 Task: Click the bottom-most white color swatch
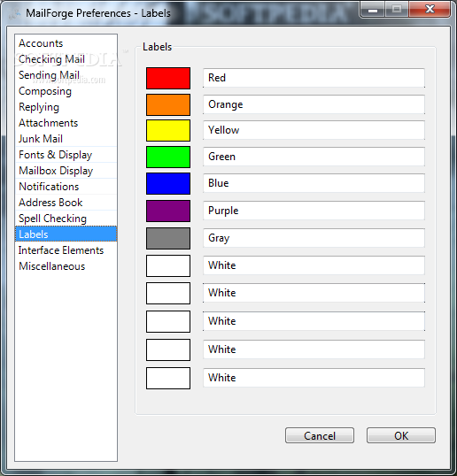click(168, 379)
